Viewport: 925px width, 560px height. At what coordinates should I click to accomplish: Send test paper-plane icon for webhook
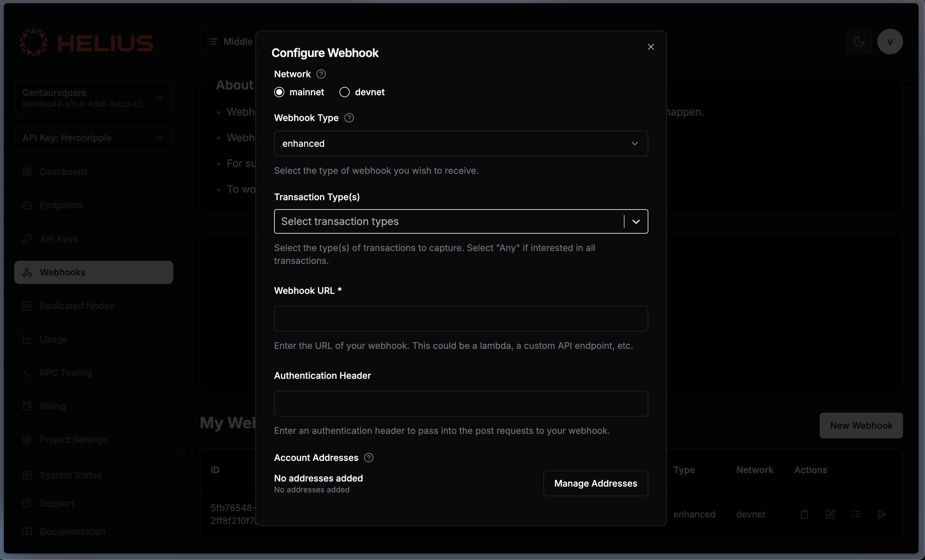882,514
